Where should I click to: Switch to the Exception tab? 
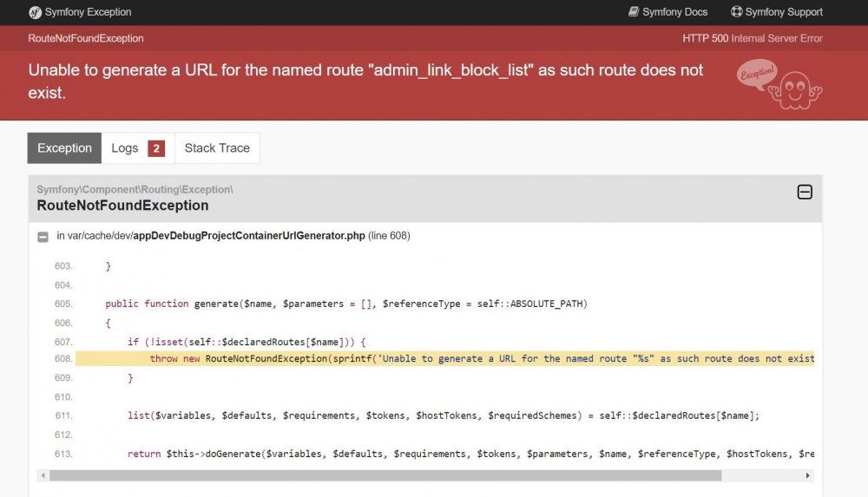pos(64,148)
